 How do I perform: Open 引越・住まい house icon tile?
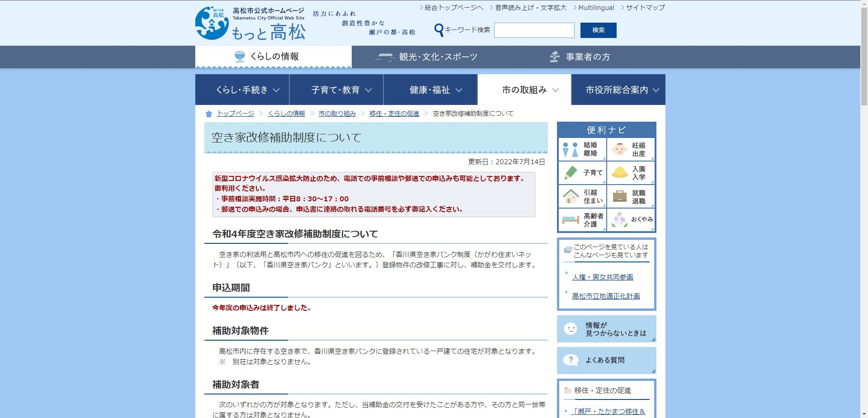[x=582, y=196]
